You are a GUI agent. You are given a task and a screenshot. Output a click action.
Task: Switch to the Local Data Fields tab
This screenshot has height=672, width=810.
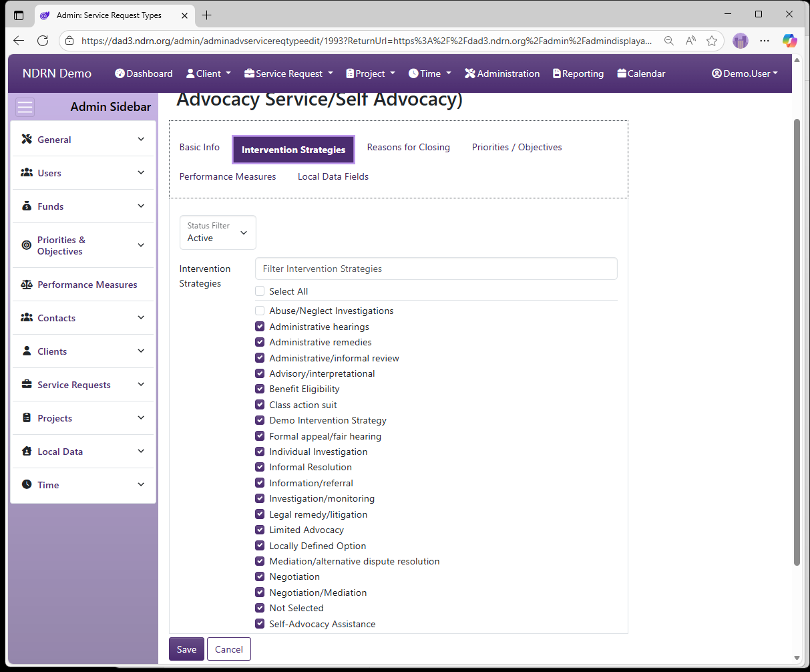point(333,176)
